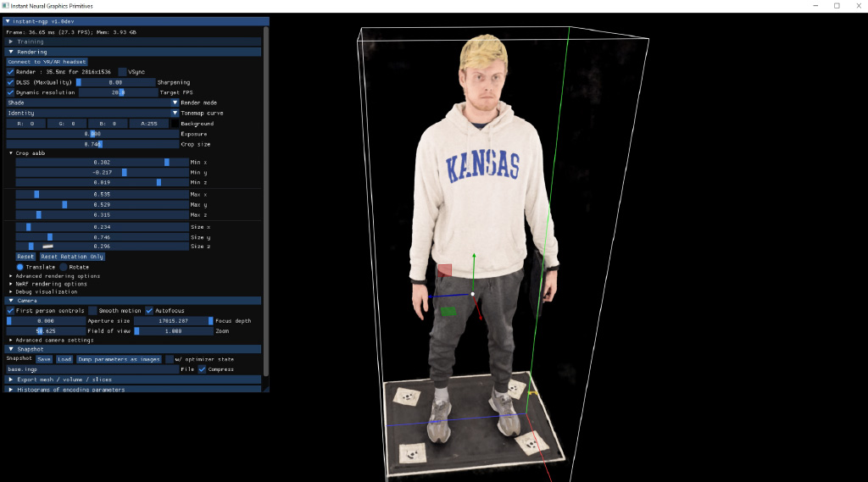Click the Target FPS slider
The height and width of the screenshot is (482, 868).
pos(118,92)
